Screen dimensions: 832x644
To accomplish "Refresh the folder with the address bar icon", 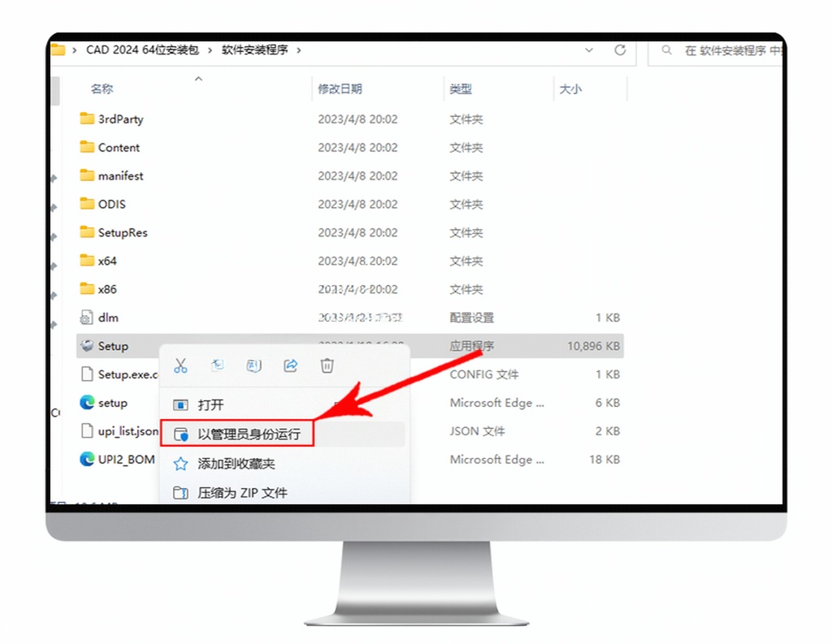I will click(x=620, y=50).
